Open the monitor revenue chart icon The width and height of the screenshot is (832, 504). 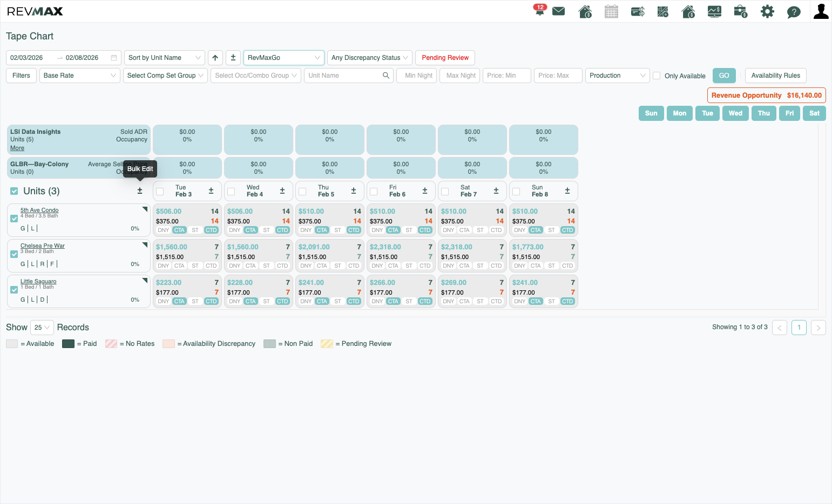(714, 11)
